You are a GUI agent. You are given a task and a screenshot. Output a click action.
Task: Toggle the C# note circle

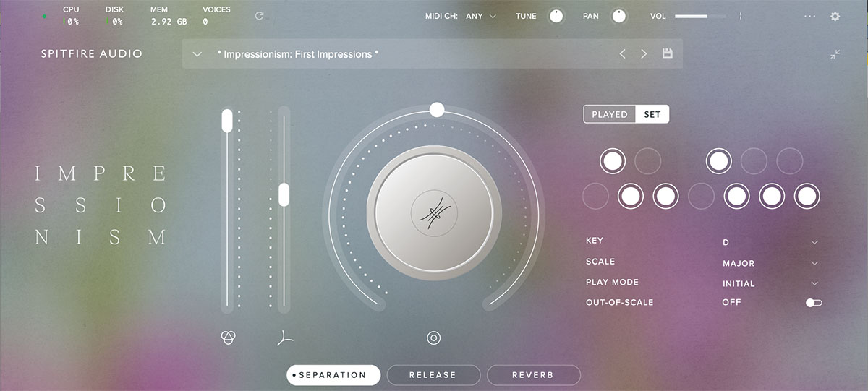coord(613,160)
